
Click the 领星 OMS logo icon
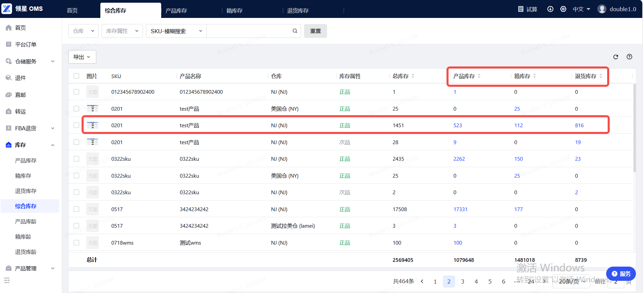tap(7, 9)
